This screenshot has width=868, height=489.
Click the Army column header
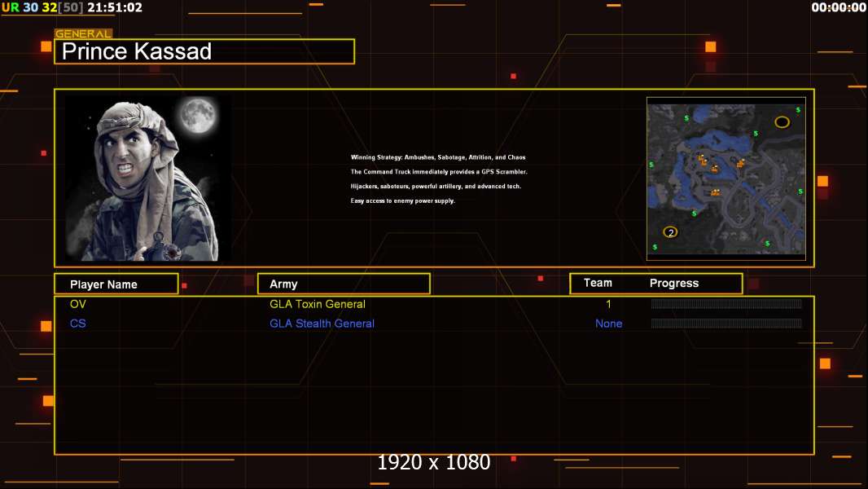click(344, 284)
